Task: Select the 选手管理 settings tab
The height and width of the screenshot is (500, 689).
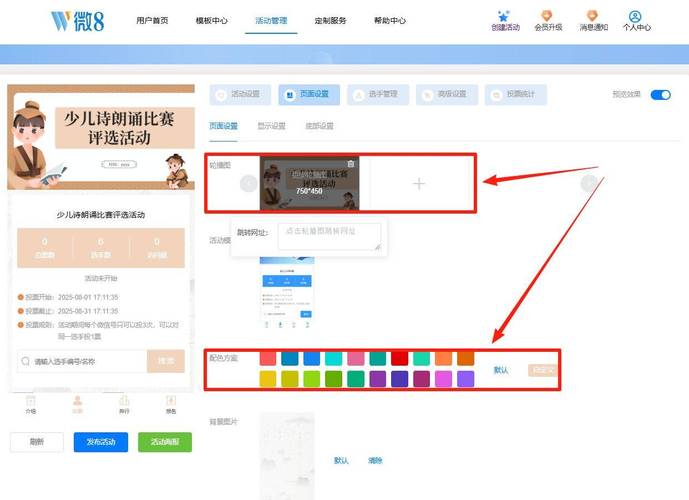Action: click(377, 95)
